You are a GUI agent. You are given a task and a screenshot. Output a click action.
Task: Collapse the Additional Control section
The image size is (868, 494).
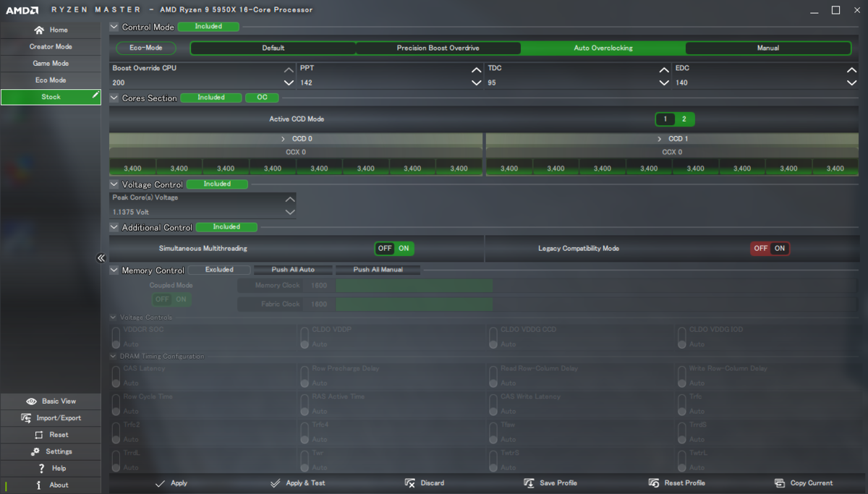(114, 227)
